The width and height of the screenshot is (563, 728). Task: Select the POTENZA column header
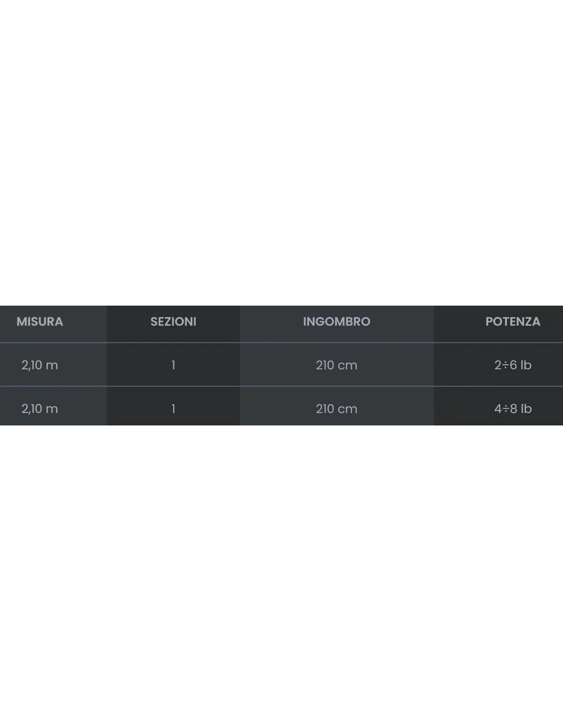(513, 322)
